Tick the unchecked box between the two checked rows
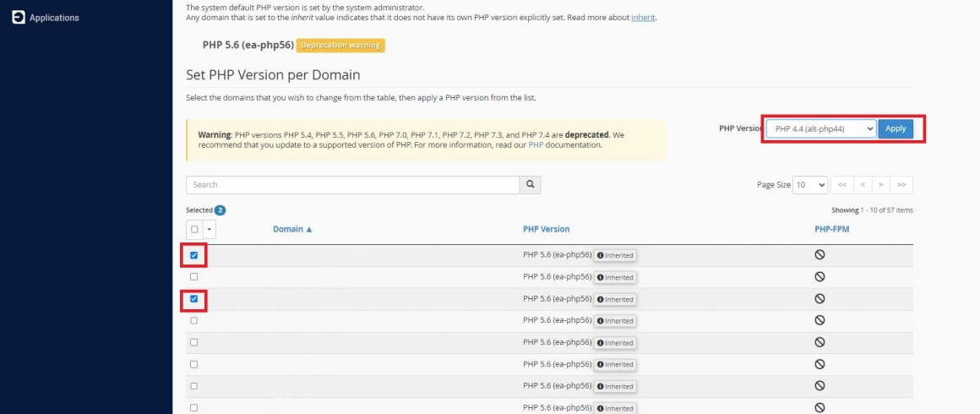 (x=193, y=276)
